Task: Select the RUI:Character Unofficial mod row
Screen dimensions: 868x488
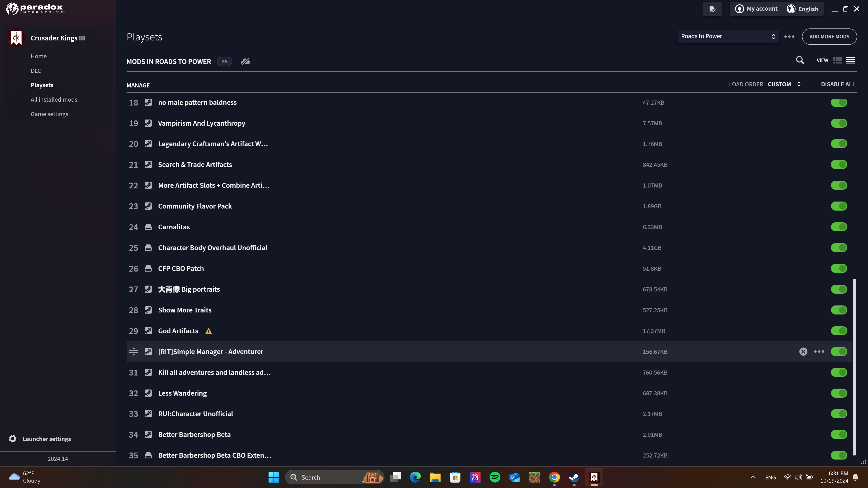Action: pos(489,414)
